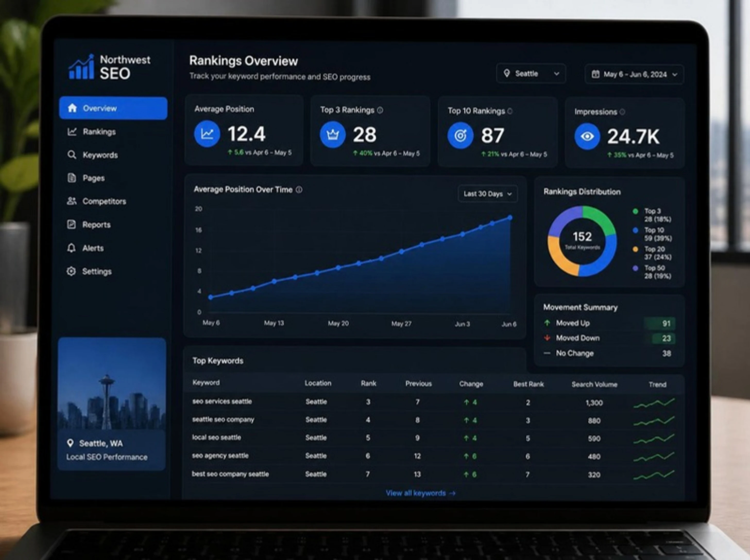750x560 pixels.
Task: Open the Settings gear icon
Action: [71, 271]
